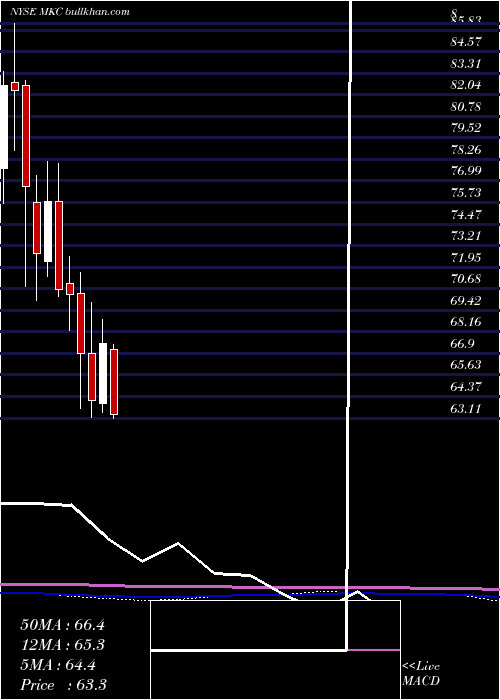Click the 82.04 price axis label
This screenshot has height=700, width=500.
[466, 85]
